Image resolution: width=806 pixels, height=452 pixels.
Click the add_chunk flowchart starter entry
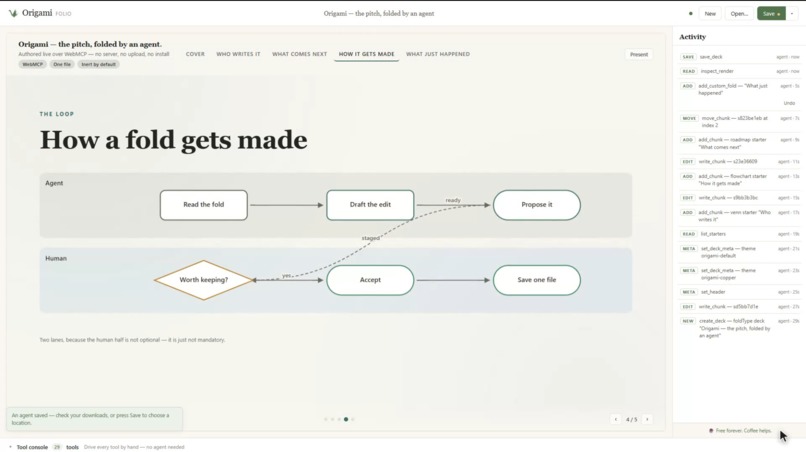tap(740, 180)
